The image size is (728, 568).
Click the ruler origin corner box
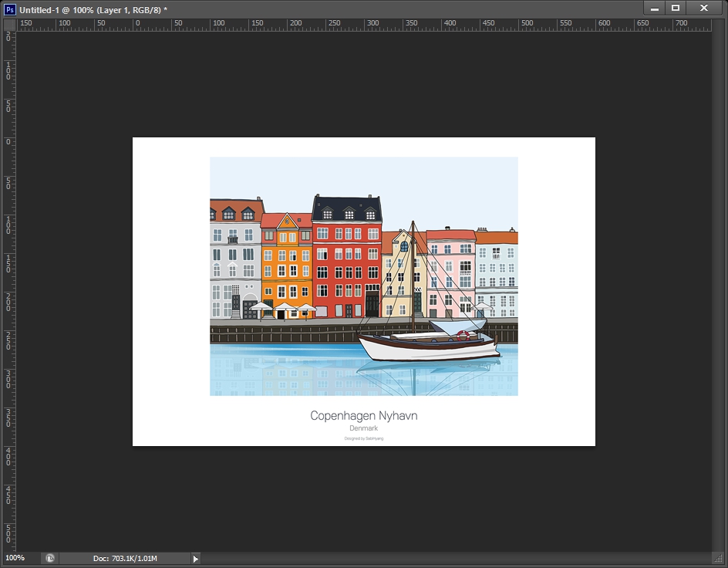click(9, 25)
